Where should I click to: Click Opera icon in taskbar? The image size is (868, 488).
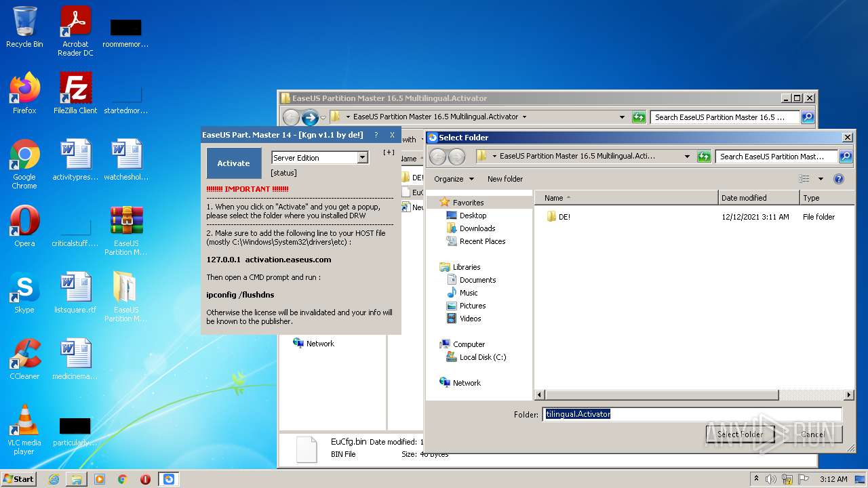(146, 479)
